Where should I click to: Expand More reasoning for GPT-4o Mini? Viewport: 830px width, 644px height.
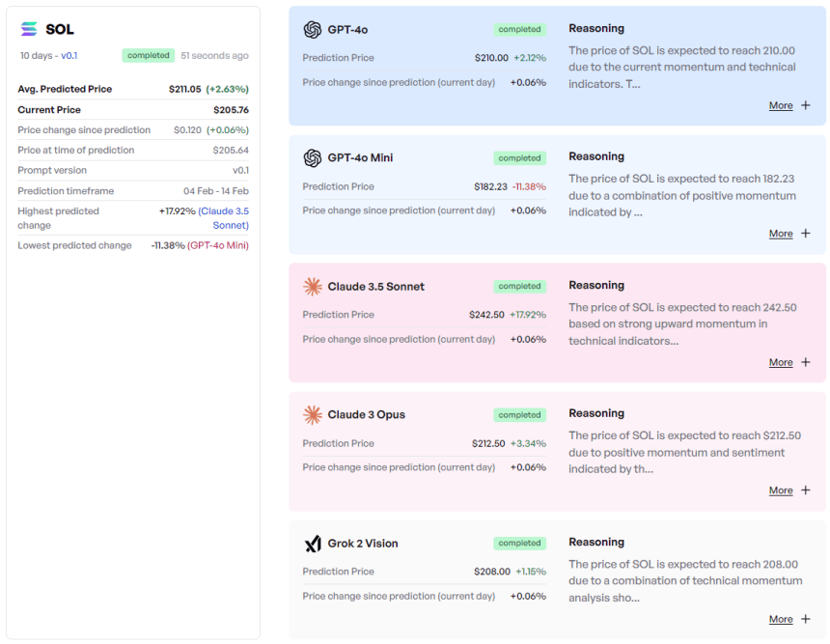coord(781,234)
